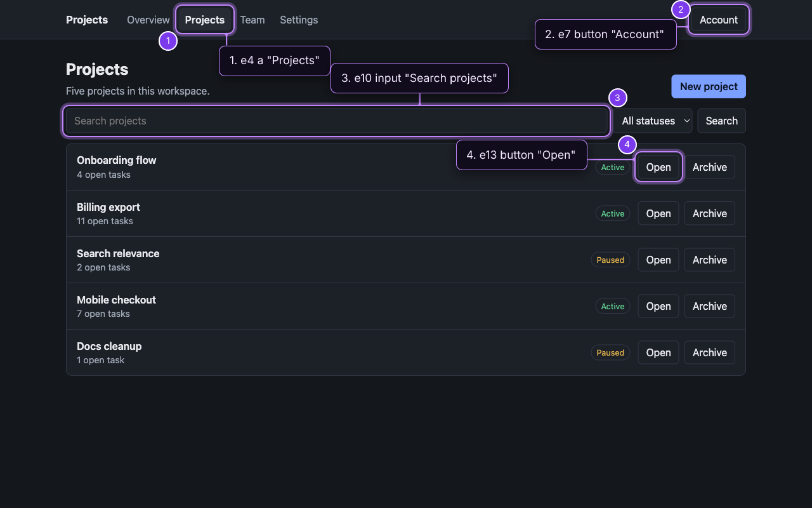Open the Onboarding flow project
The image size is (812, 508).
click(658, 167)
